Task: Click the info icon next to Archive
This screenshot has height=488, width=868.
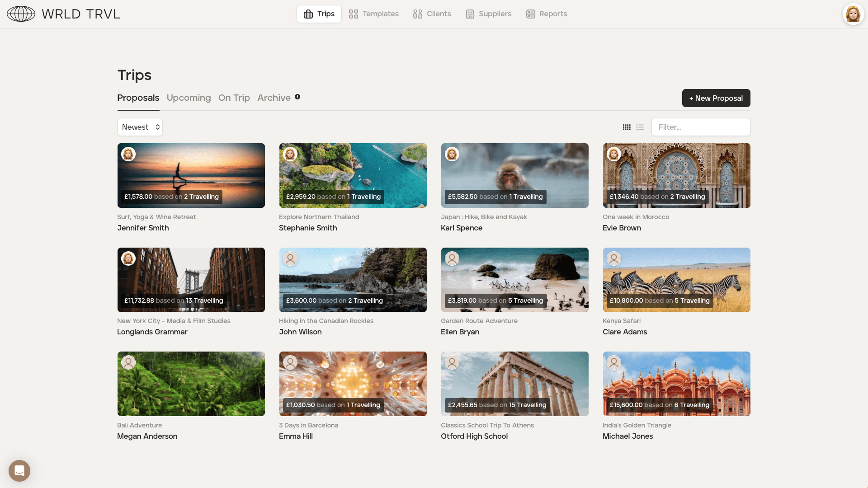Action: (297, 97)
